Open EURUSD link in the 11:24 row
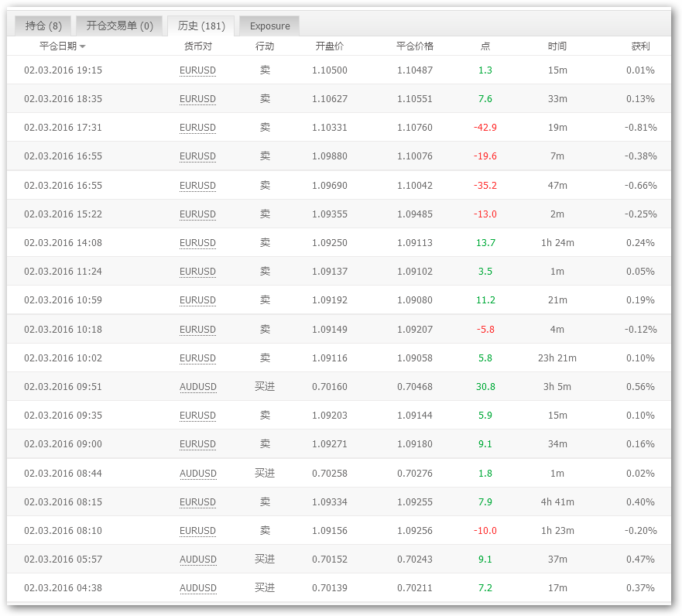 pos(198,272)
